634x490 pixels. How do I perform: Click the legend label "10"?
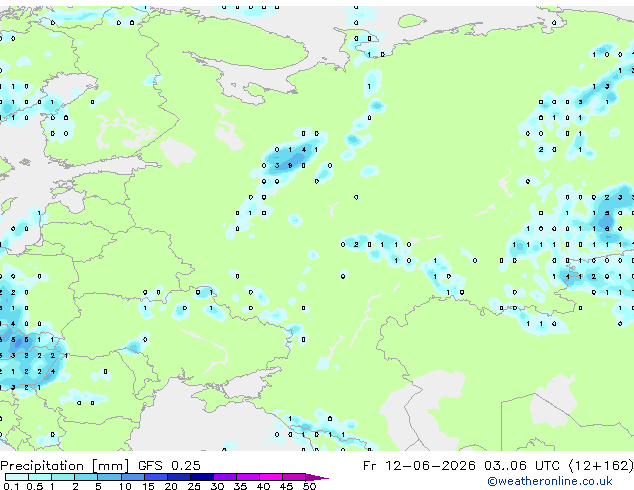[x=125, y=486]
